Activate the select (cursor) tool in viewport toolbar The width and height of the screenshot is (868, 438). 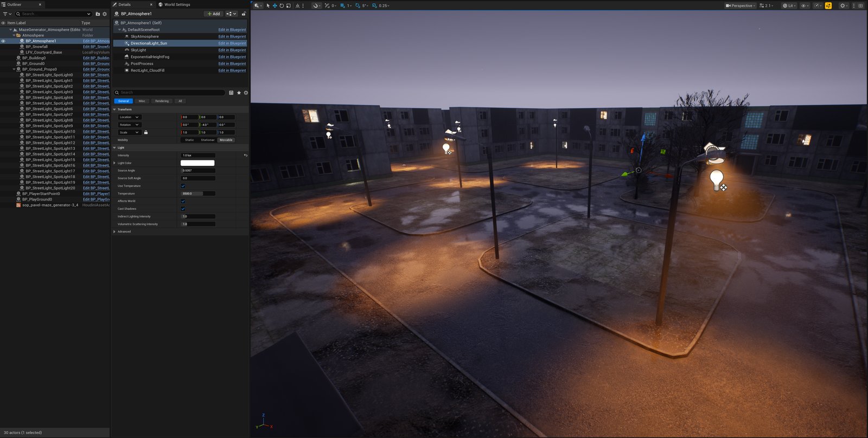[268, 5]
